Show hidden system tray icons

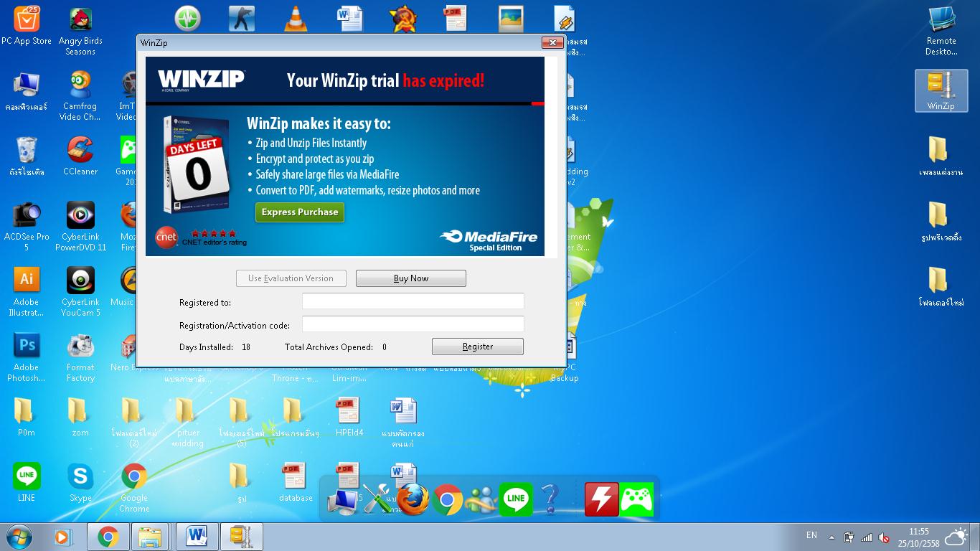832,537
